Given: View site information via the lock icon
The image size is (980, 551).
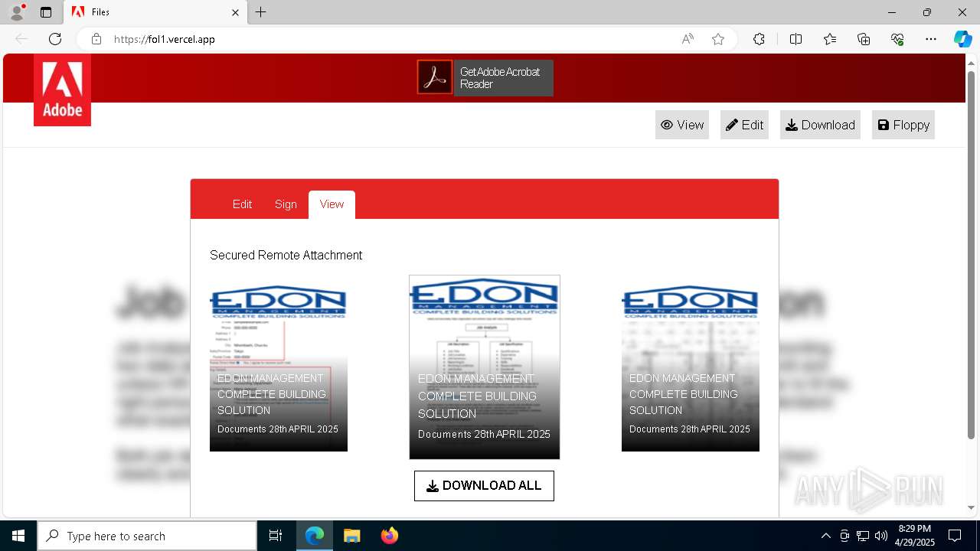Looking at the screenshot, I should point(96,39).
